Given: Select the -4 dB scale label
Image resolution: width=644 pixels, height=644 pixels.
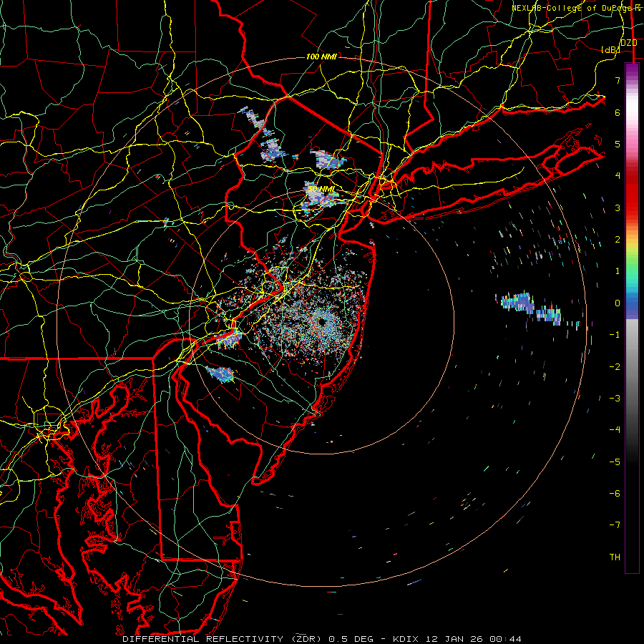Looking at the screenshot, I should [615, 430].
